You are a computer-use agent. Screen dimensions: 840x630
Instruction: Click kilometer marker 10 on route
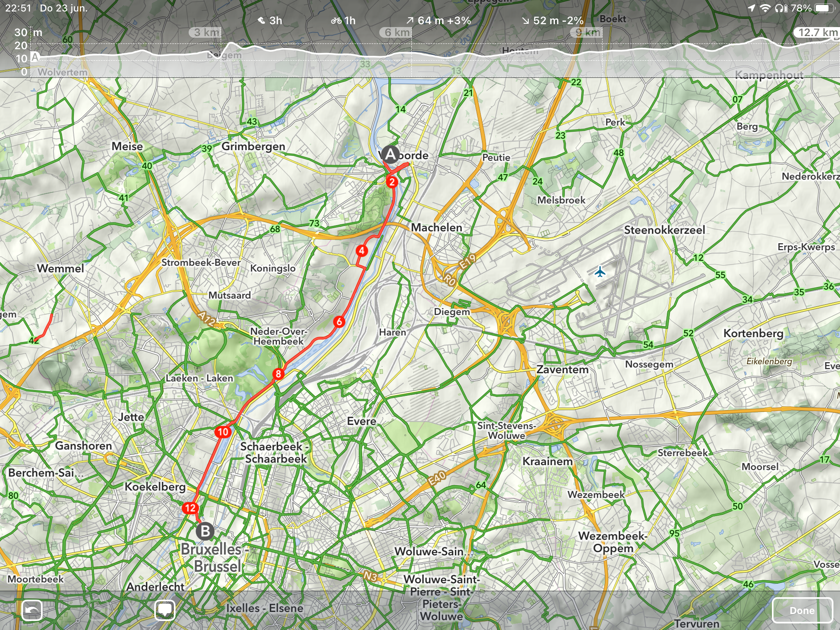[x=223, y=431]
